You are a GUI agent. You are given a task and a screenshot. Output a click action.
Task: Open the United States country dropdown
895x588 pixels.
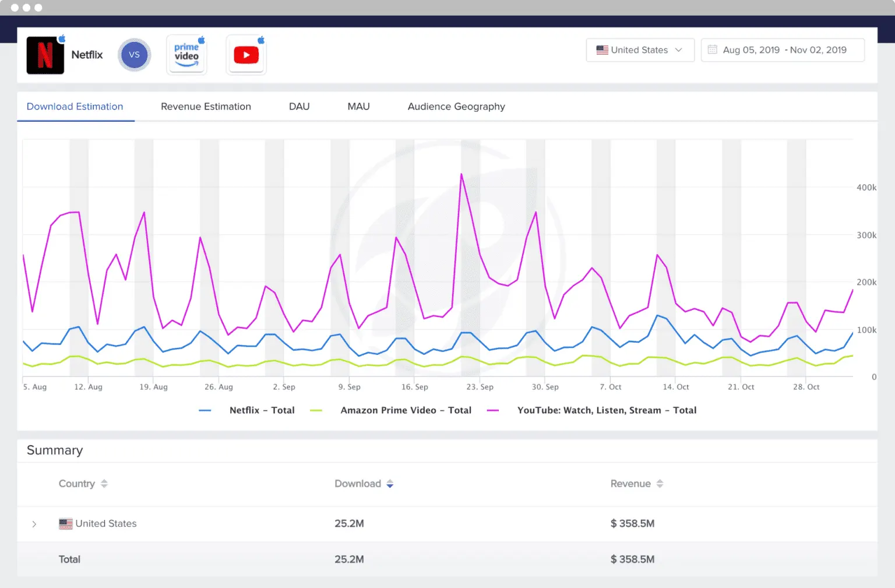click(x=640, y=50)
